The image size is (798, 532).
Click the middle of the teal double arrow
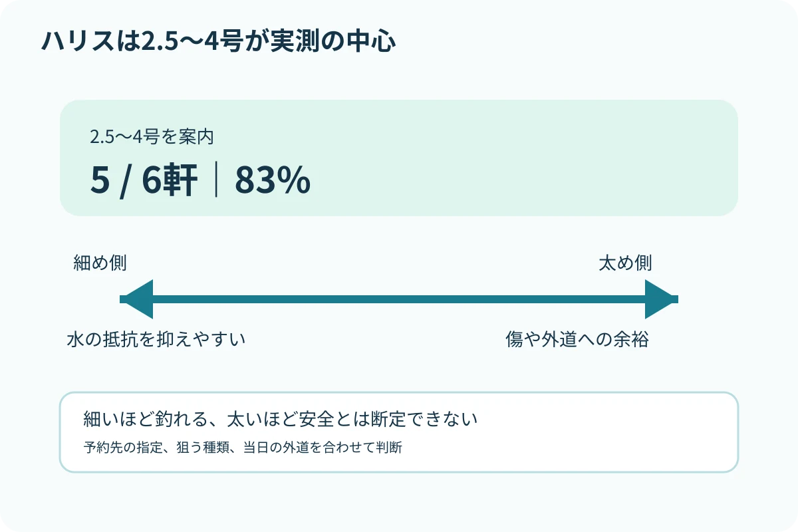tap(399, 299)
